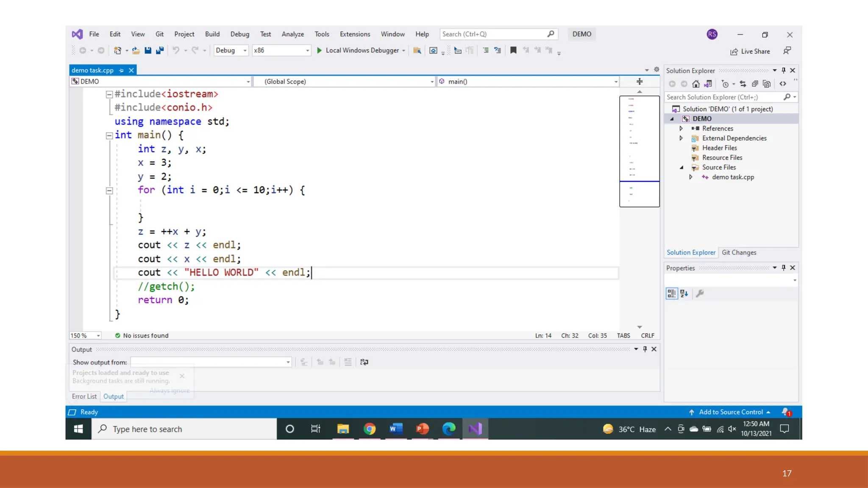Close the demo task.cpp tab
The image size is (868, 488).
click(131, 70)
